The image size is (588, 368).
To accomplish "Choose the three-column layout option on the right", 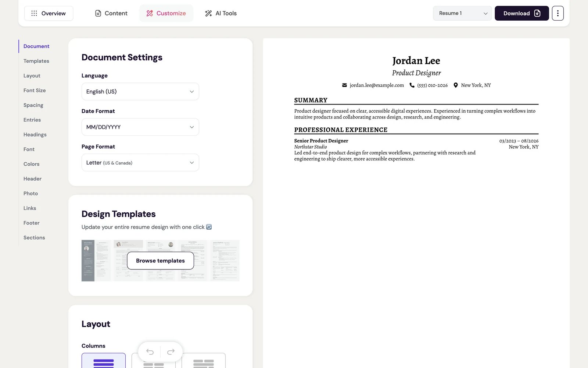I will click(x=203, y=361).
